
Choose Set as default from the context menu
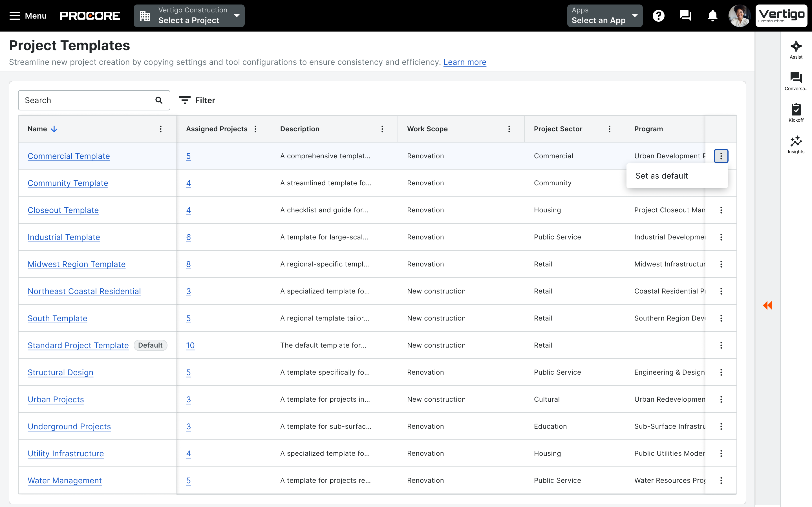point(661,175)
